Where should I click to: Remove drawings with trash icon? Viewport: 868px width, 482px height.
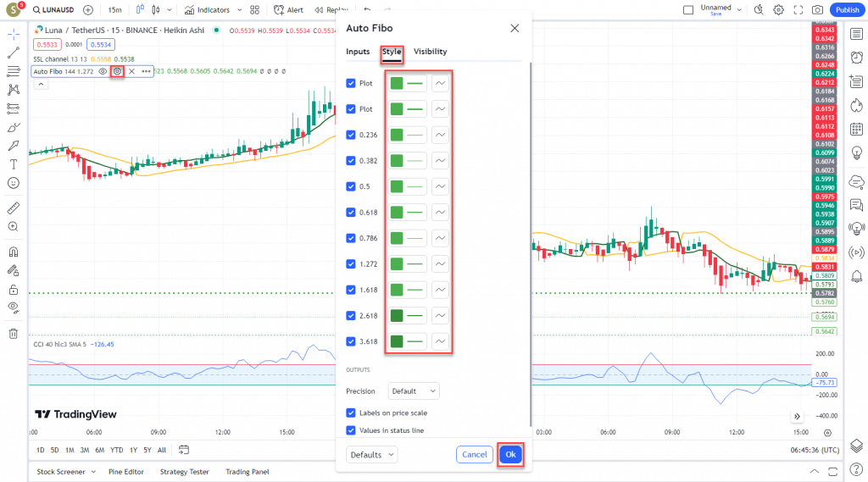(14, 333)
